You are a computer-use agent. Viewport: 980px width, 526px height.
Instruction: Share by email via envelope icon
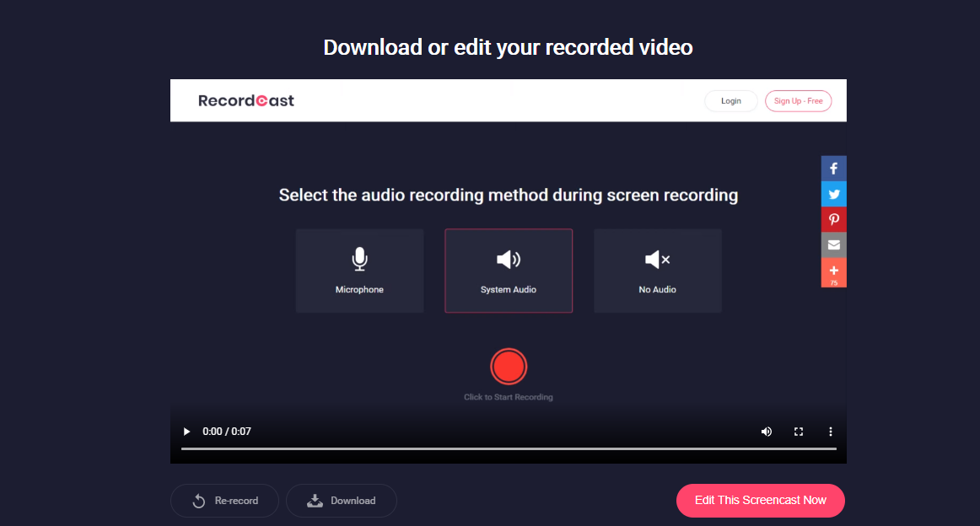tap(834, 245)
